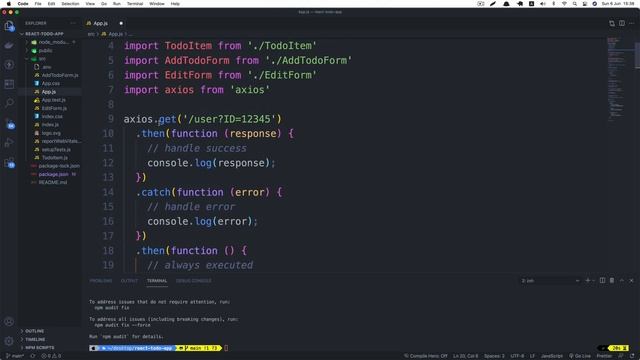640x360 pixels.
Task: Open the launch profile dropdown beside plus
Action: point(594,280)
